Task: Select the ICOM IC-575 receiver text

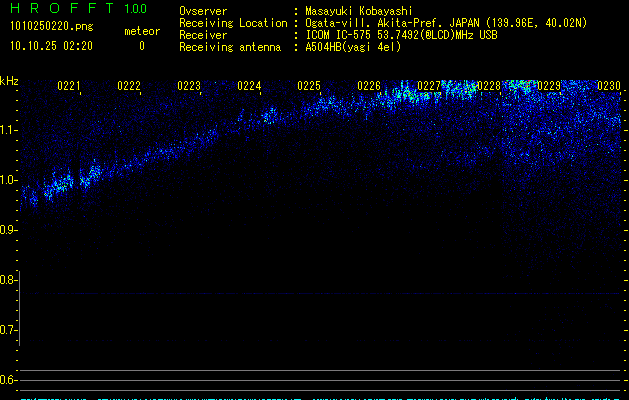Action: point(401,35)
